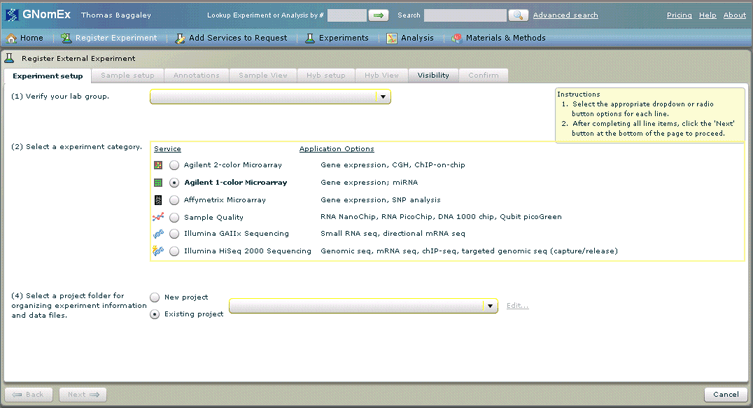Viewport: 753px width, 408px height.
Task: Click the Illumina HiSeq 2000 Sequencing icon
Action: 158,251
